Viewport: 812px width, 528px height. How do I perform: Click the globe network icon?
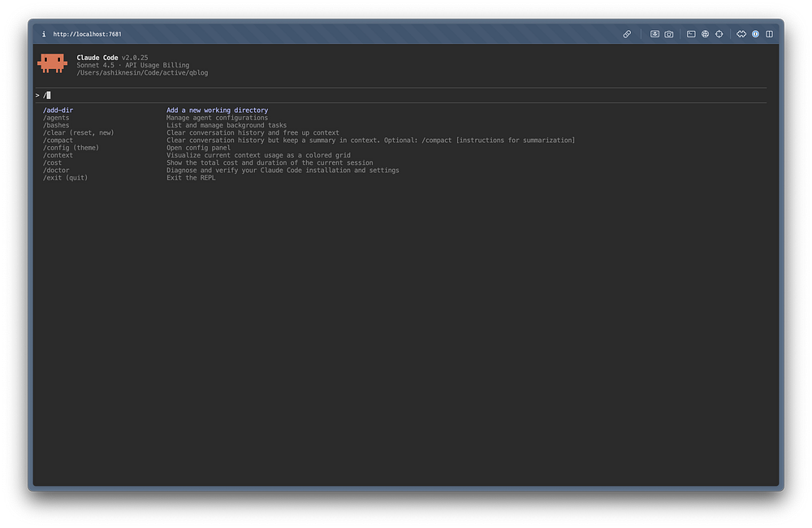pyautogui.click(x=705, y=34)
